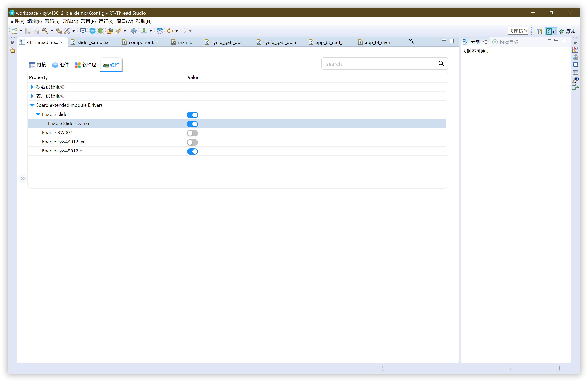
Task: Open the terminal monitor icon in toolbar
Action: click(x=83, y=31)
